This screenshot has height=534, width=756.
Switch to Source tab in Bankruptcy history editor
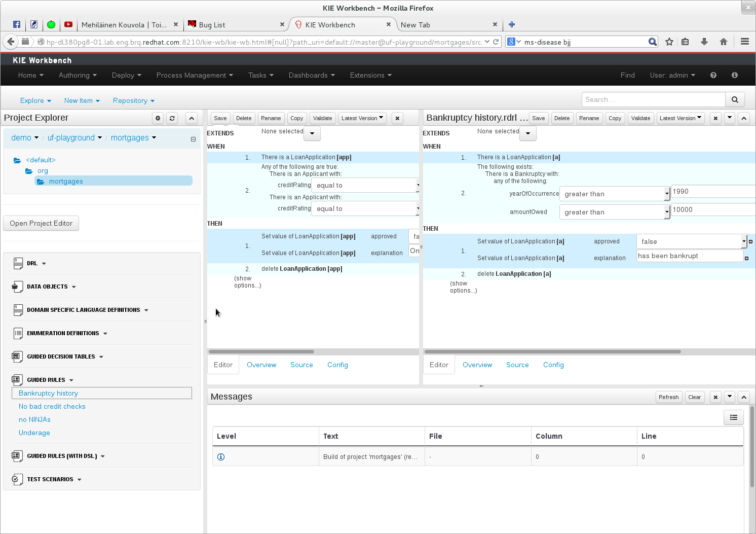[x=517, y=365]
